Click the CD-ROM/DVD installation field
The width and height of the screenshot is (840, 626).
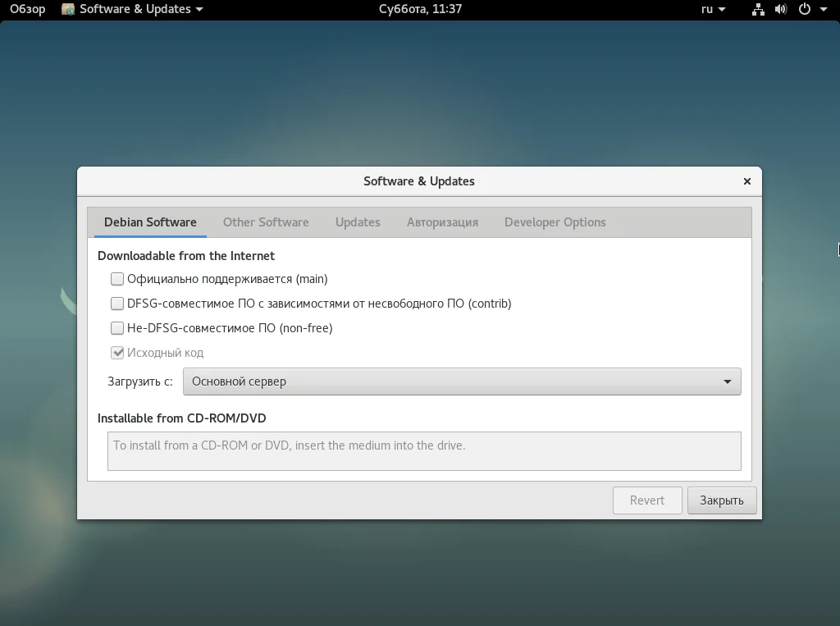(x=424, y=450)
